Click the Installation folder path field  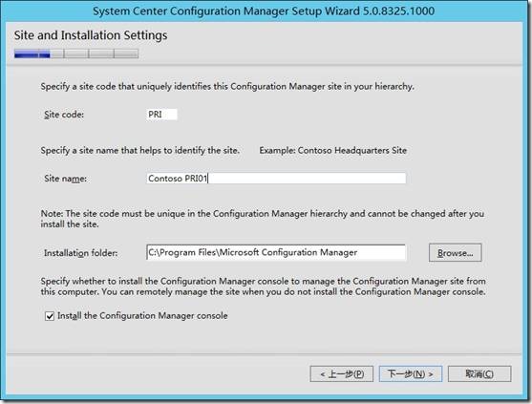[x=276, y=252]
